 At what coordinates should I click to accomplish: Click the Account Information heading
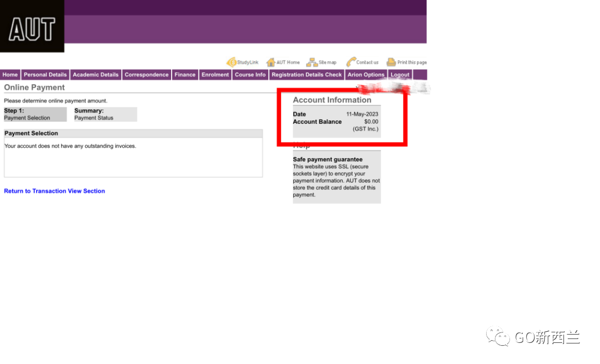pyautogui.click(x=332, y=100)
